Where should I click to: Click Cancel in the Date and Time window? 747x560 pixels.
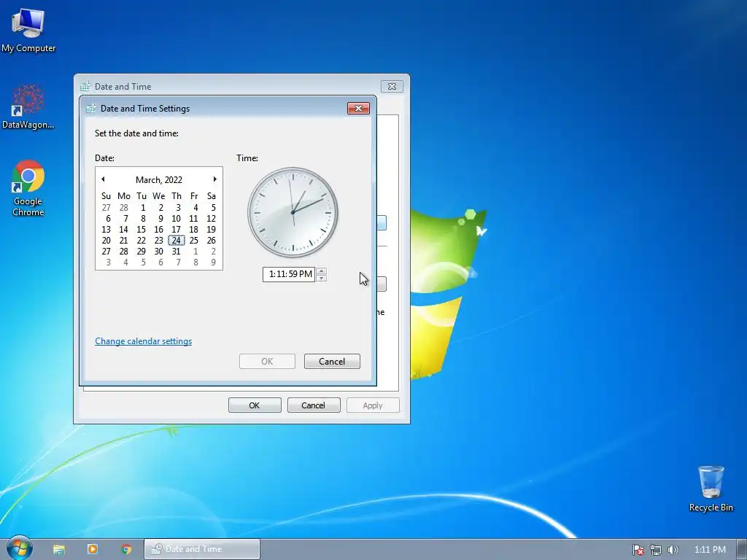pyautogui.click(x=314, y=405)
